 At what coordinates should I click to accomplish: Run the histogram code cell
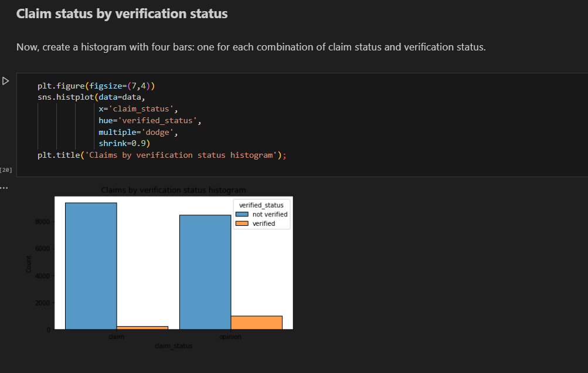pyautogui.click(x=5, y=81)
